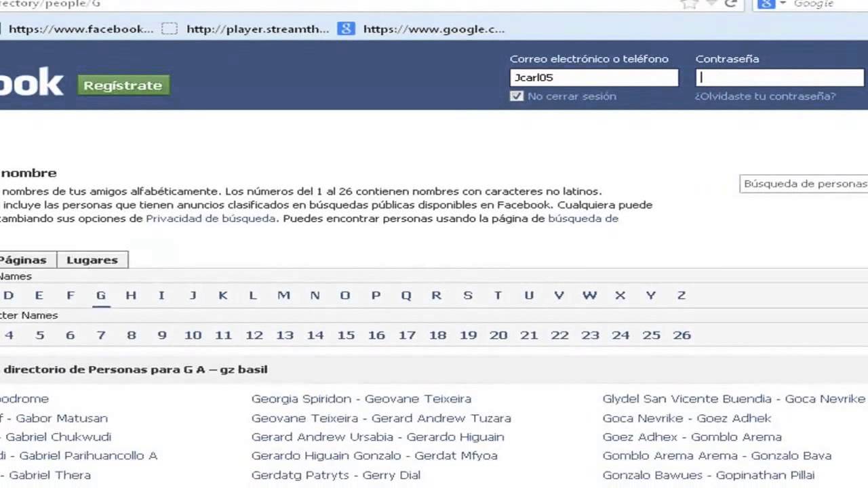Select letter H in alphabet index

coord(131,296)
